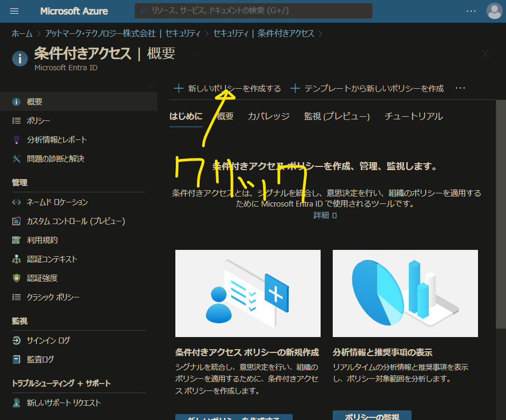The image size is (506, 420).
Task: Click the 認証コンテキスト hierarchy icon
Action: coord(16,259)
